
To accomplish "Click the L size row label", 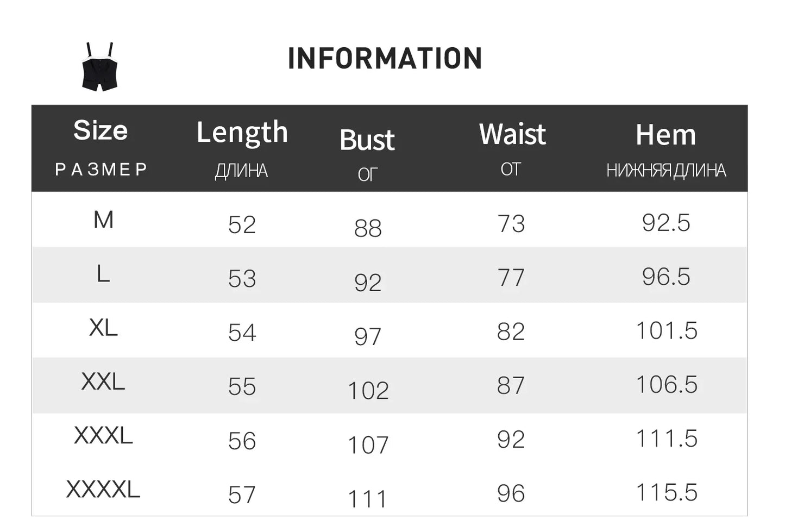I will point(103,274).
